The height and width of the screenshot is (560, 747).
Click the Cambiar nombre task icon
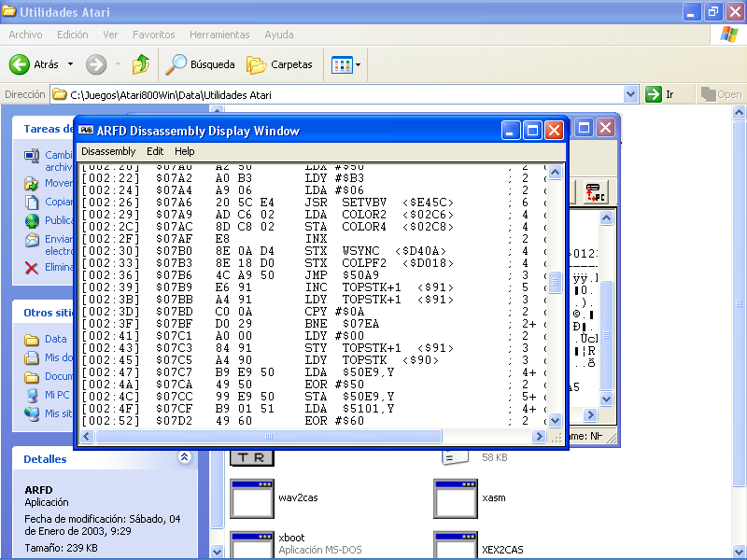click(32, 156)
